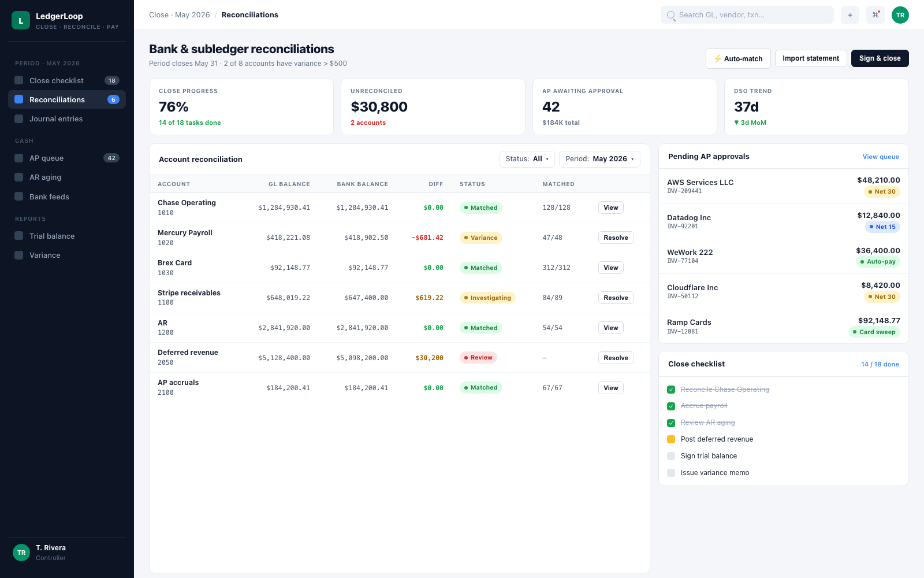Click the Variance sidebar icon
This screenshot has width=924, height=578.
coord(19,255)
